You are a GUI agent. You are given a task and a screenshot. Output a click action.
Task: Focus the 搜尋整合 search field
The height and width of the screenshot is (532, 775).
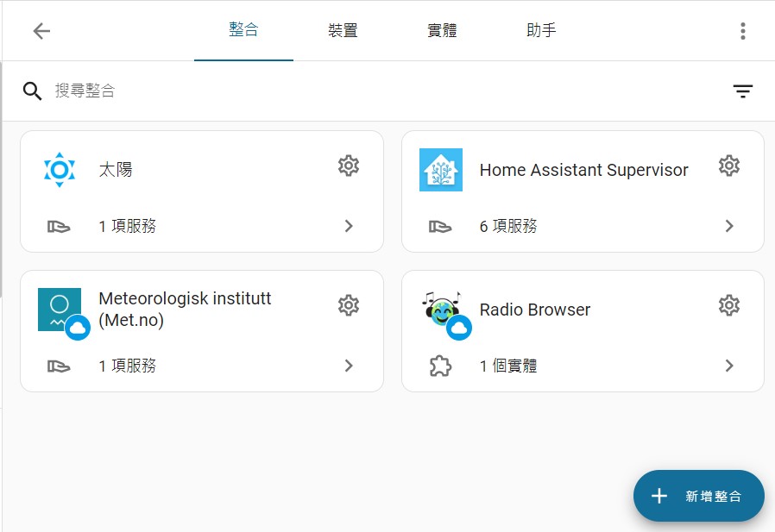(345, 91)
